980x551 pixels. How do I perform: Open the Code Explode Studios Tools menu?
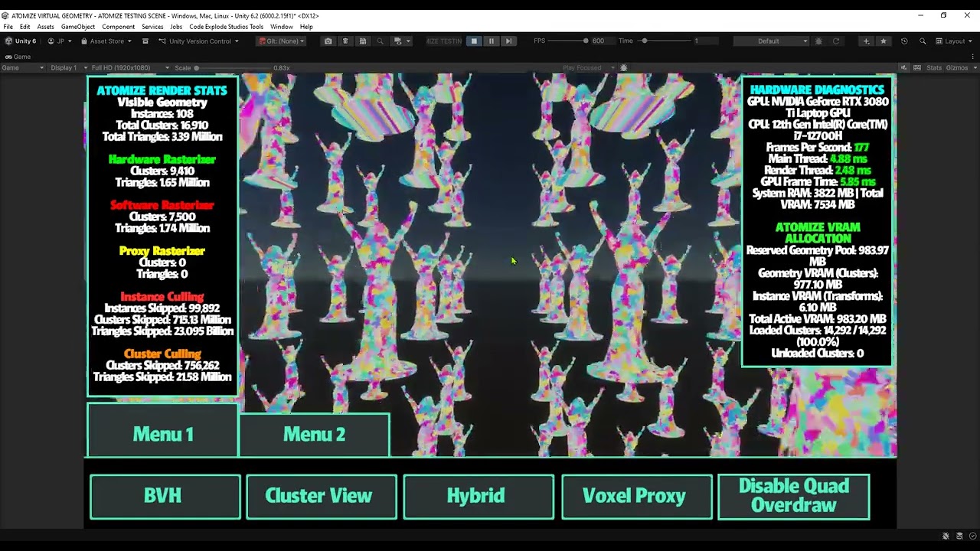click(x=226, y=27)
